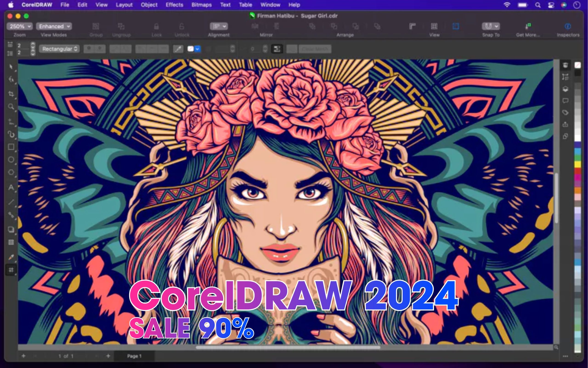Select the Shape edit tool
Screen dimensions: 588x368
coord(11,79)
